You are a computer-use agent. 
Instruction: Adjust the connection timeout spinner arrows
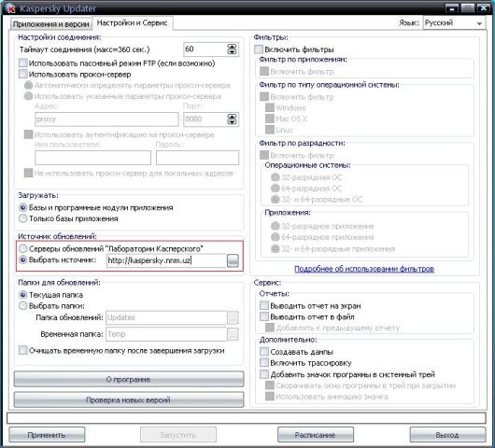pyautogui.click(x=232, y=49)
